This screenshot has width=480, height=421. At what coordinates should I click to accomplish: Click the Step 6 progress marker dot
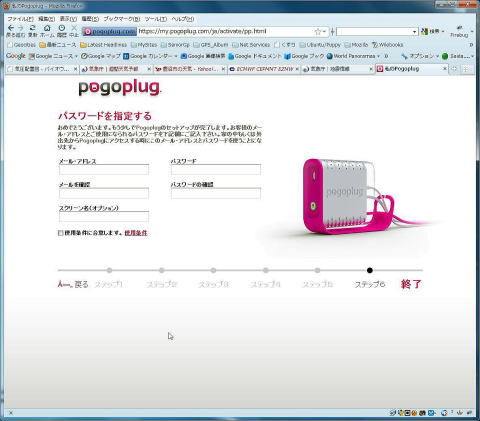369,270
